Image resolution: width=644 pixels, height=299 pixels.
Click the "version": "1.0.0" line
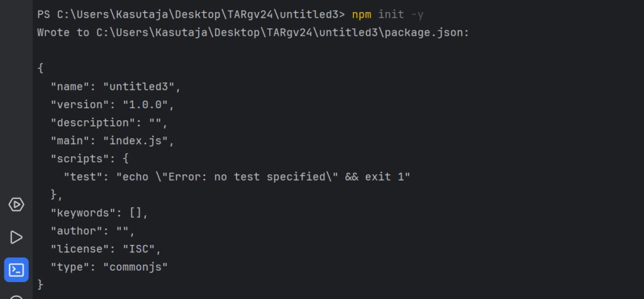point(113,105)
